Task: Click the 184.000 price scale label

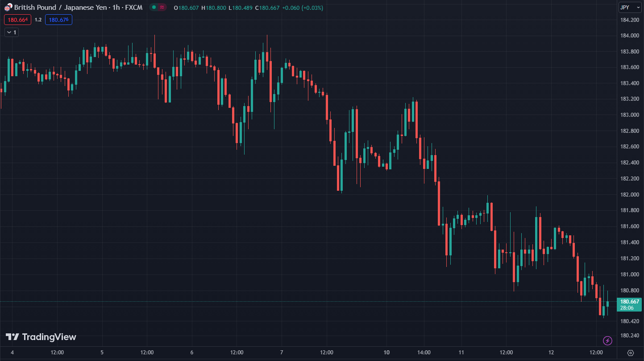Action: point(629,36)
